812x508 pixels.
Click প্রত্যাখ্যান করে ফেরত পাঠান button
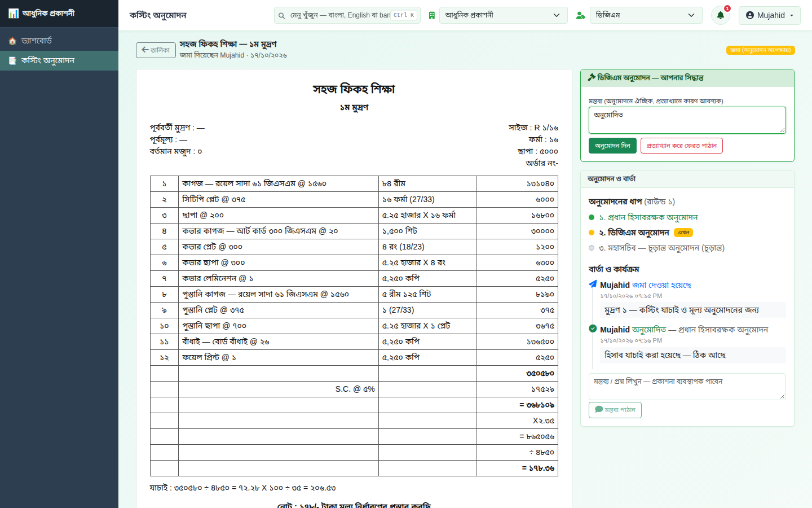pyautogui.click(x=681, y=146)
